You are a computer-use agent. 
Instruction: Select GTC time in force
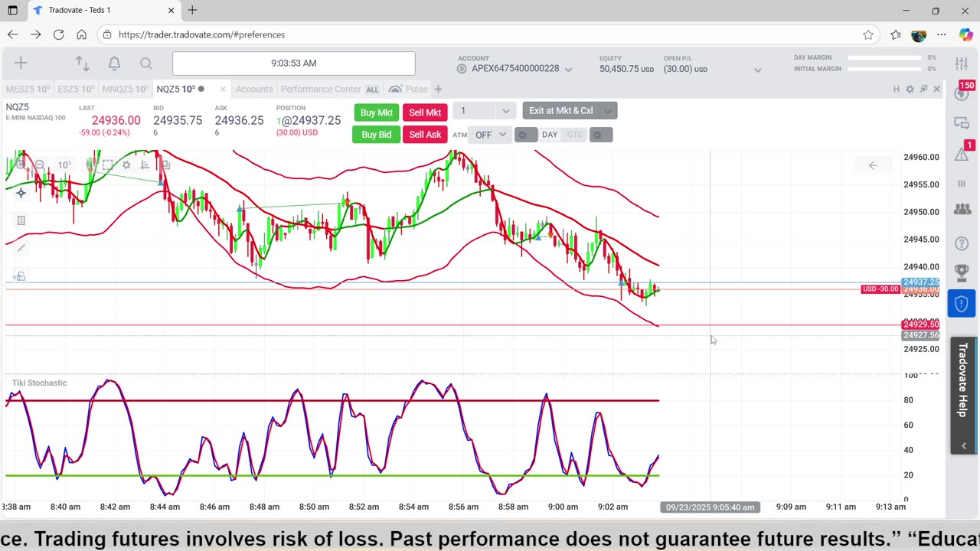[x=574, y=135]
